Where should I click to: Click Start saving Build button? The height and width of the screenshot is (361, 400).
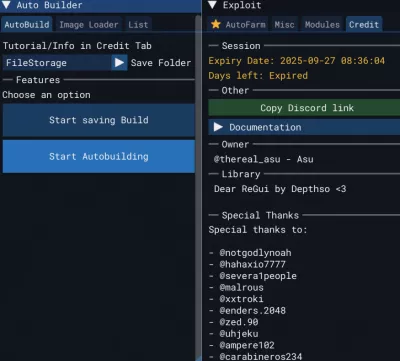click(x=99, y=120)
